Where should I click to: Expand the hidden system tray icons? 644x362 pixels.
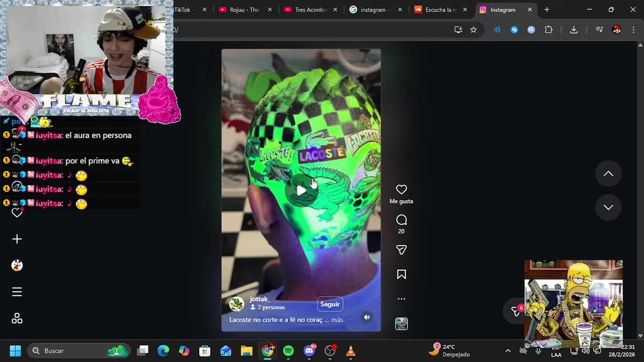click(x=508, y=351)
